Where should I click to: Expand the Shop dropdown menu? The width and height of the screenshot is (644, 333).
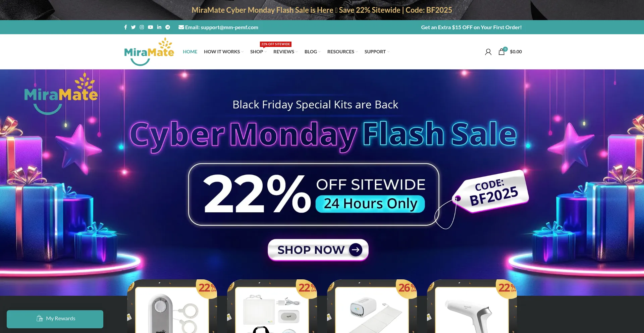click(258, 52)
